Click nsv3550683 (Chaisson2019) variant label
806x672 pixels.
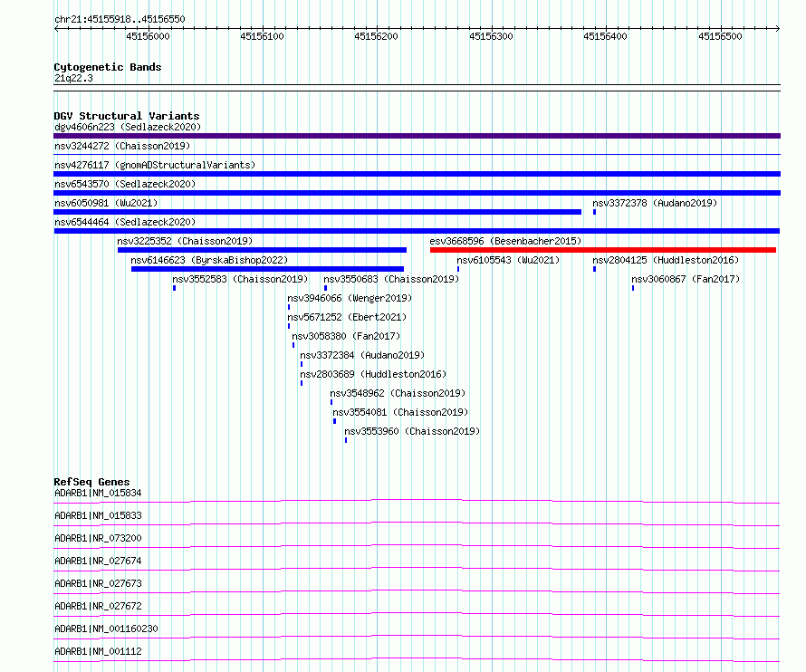coord(391,279)
